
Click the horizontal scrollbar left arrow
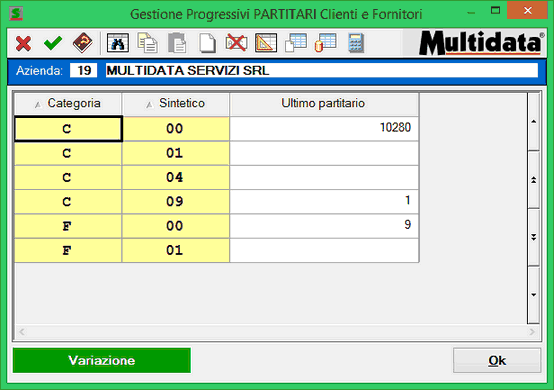(22, 332)
